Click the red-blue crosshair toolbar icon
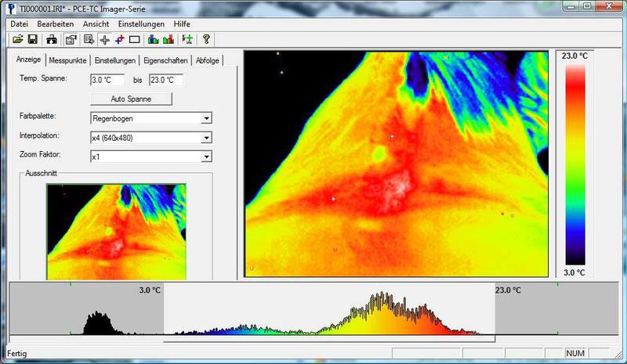The width and height of the screenshot is (627, 364). coord(119,39)
